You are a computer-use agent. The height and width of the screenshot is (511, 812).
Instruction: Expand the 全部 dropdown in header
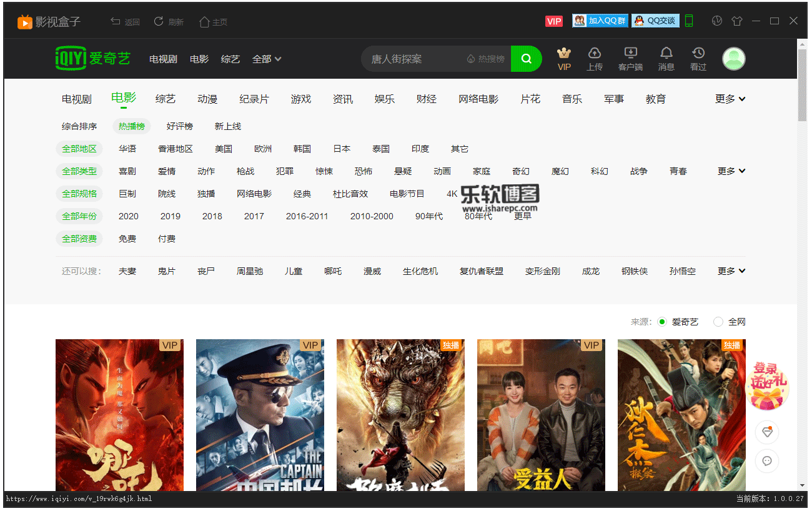tap(267, 59)
